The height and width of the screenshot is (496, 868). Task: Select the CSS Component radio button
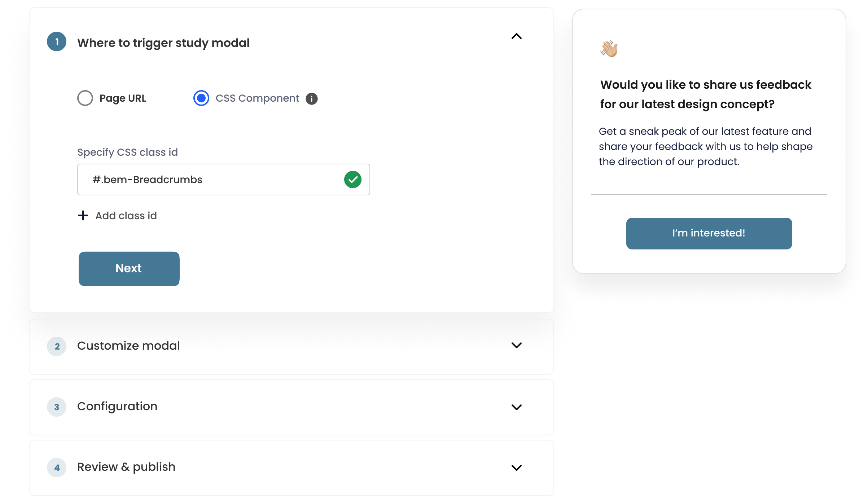(x=201, y=98)
